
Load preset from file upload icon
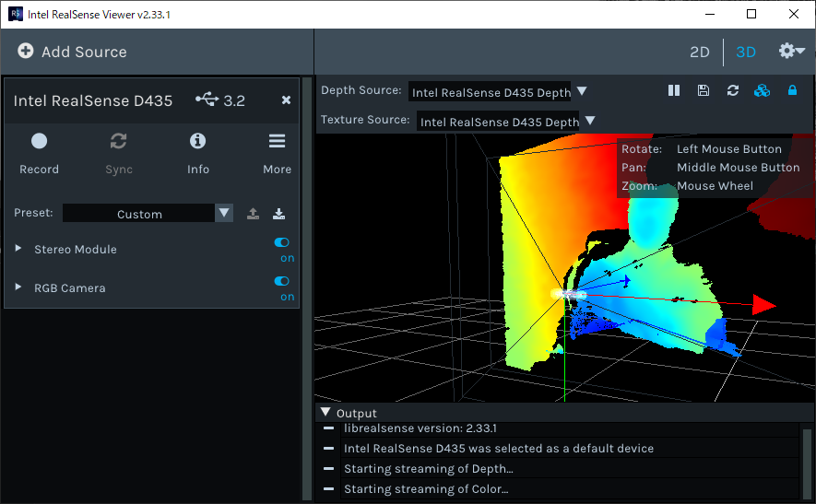[253, 213]
